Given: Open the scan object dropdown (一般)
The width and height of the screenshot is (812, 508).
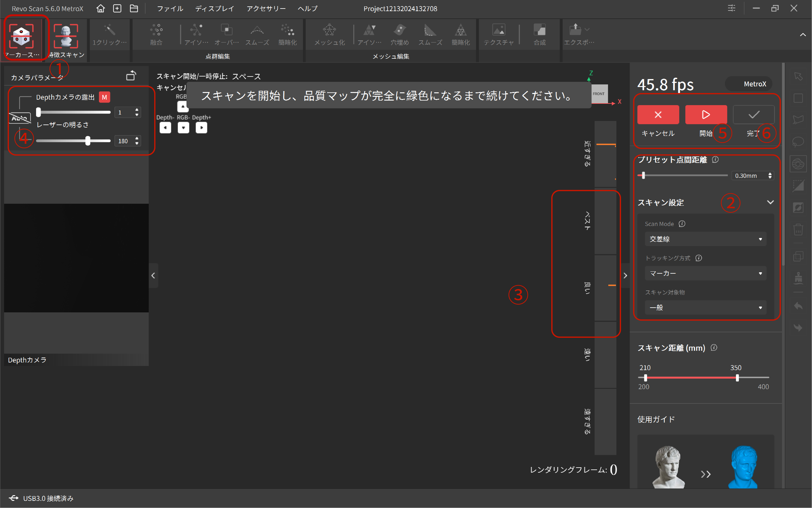Looking at the screenshot, I should pos(705,307).
